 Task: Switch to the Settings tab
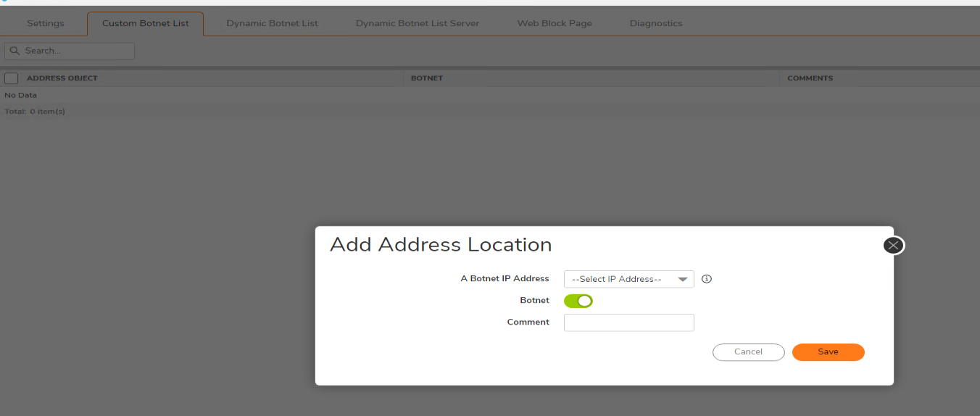click(x=46, y=23)
